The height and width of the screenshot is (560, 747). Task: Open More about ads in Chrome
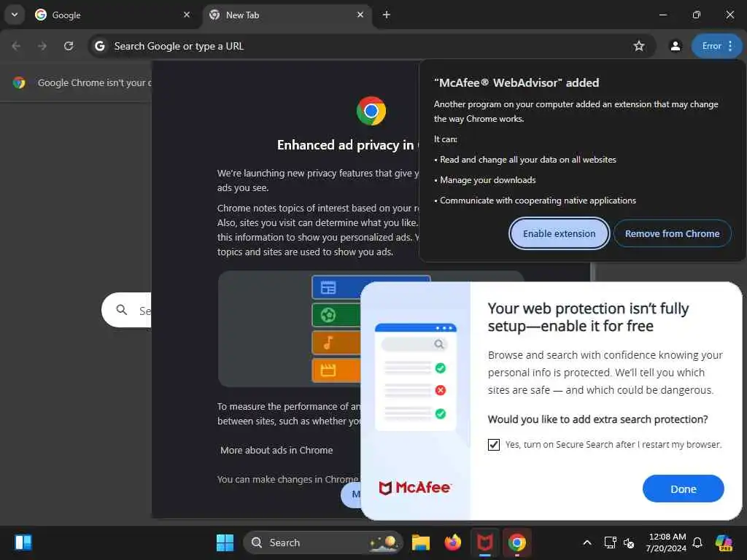coord(276,451)
